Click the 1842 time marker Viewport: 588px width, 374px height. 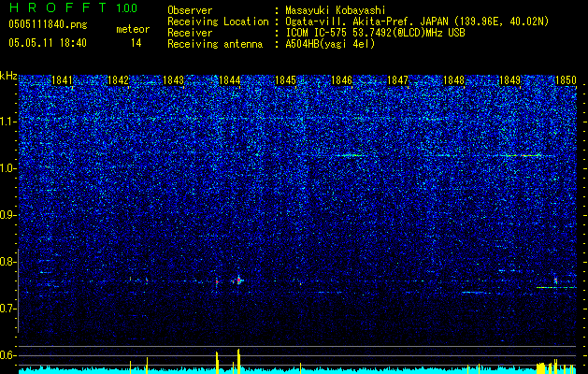pyautogui.click(x=118, y=80)
